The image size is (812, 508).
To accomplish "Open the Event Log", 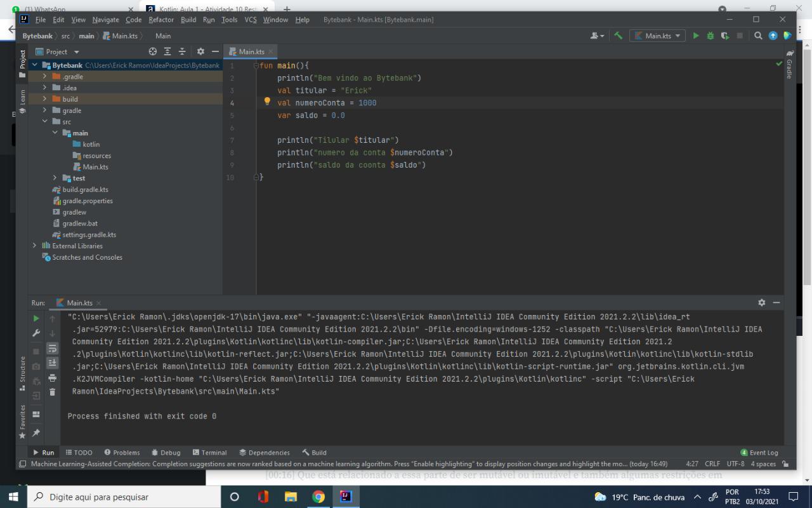I will (759, 452).
